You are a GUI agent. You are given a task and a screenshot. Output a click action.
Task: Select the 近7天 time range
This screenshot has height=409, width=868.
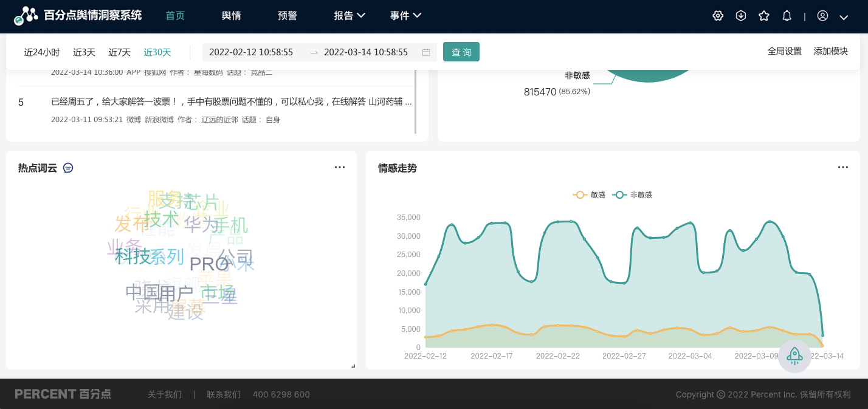pos(120,52)
